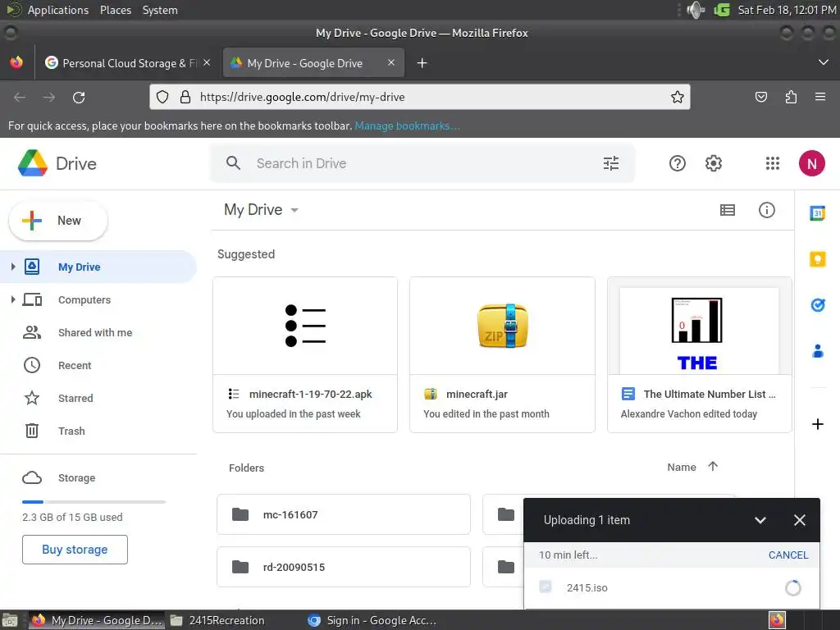Screen dimensions: 840x630
Task: Sort by Name header
Action: [682, 467]
